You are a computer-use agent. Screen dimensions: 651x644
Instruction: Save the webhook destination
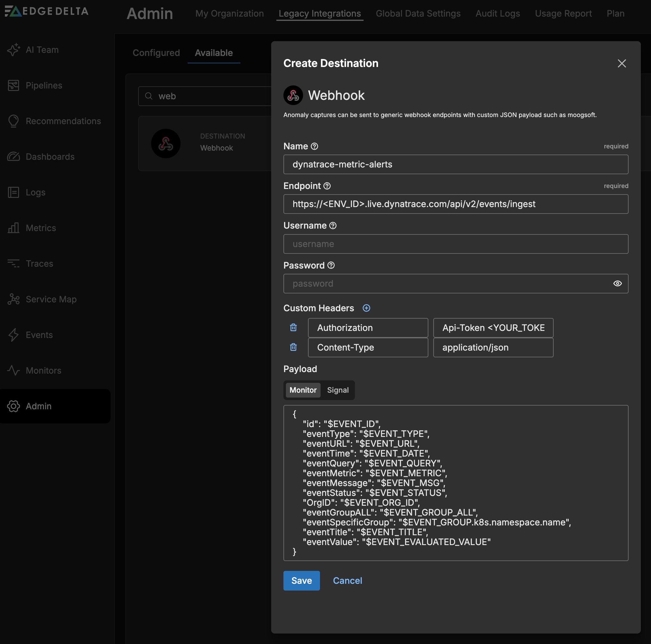coord(301,581)
